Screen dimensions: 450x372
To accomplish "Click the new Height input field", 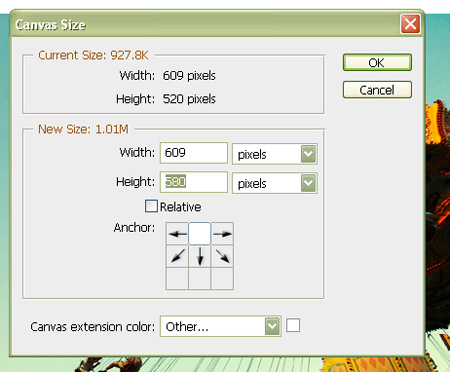I will (x=194, y=182).
